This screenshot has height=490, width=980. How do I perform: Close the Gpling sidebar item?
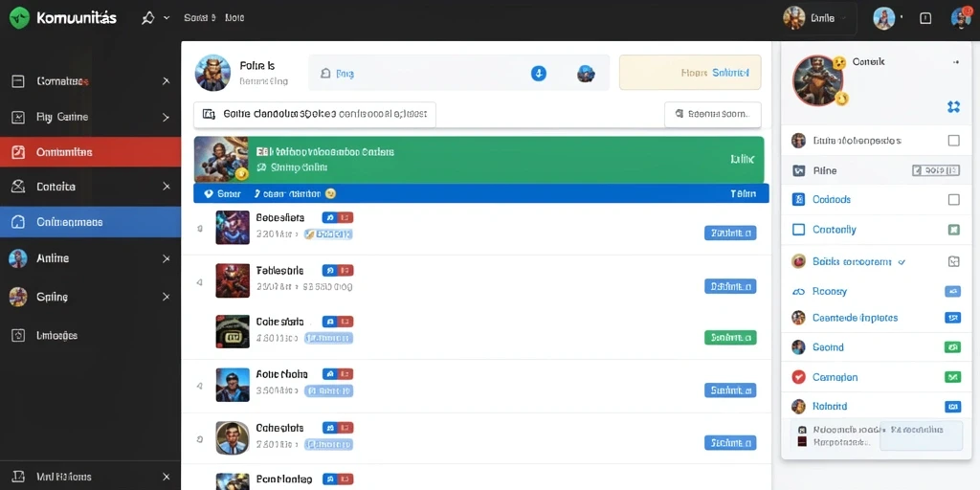[x=166, y=297]
